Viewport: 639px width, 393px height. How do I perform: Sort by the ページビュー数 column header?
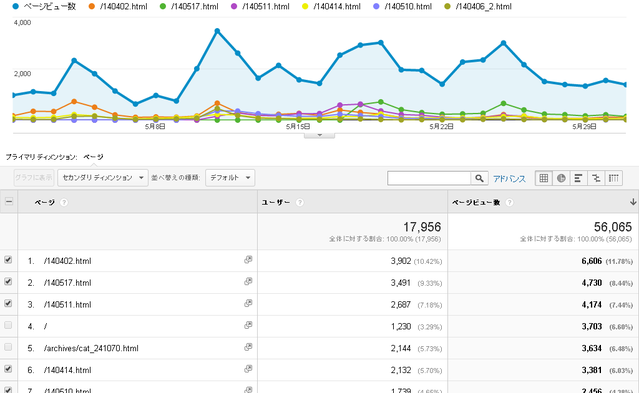point(476,202)
